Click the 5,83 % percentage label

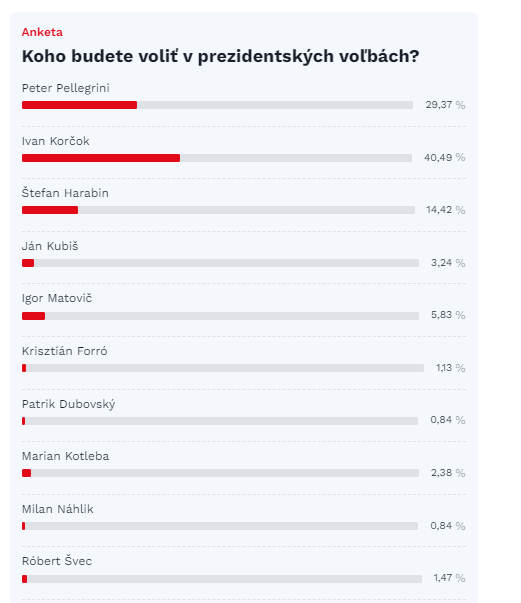pos(448,315)
